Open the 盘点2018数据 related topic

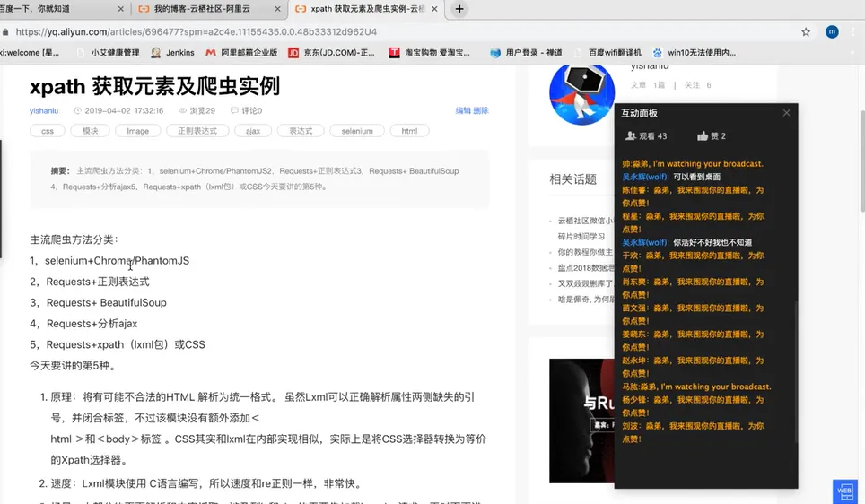click(585, 268)
